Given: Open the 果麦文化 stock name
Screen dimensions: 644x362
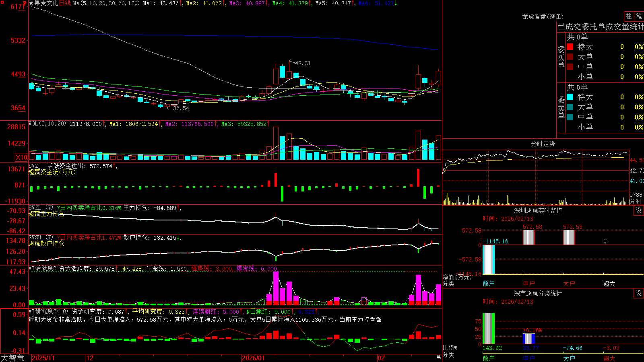Looking at the screenshot, I should (x=46, y=3).
